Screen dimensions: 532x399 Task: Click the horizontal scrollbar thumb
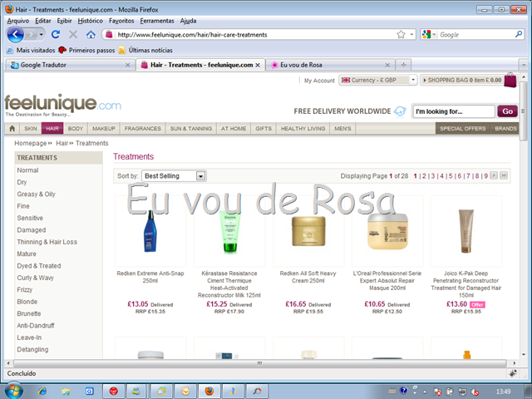259,363
